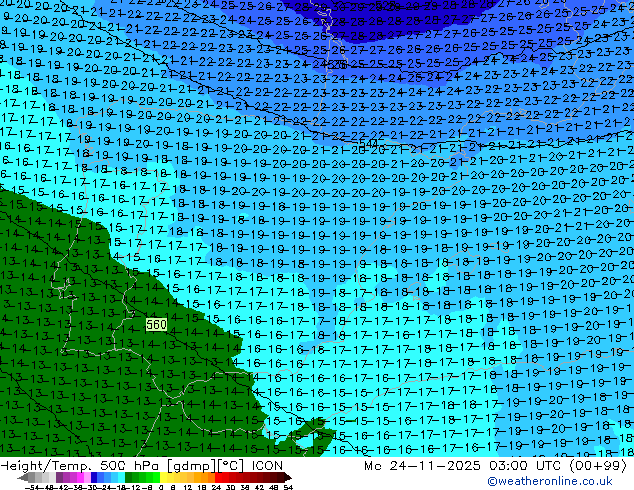The width and height of the screenshot is (634, 490).
Task: Pick the light gray legend swatch
Action: tap(52, 477)
